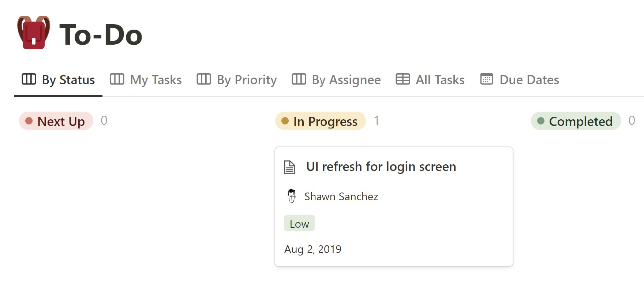Click the board icon beside By Status

click(29, 79)
